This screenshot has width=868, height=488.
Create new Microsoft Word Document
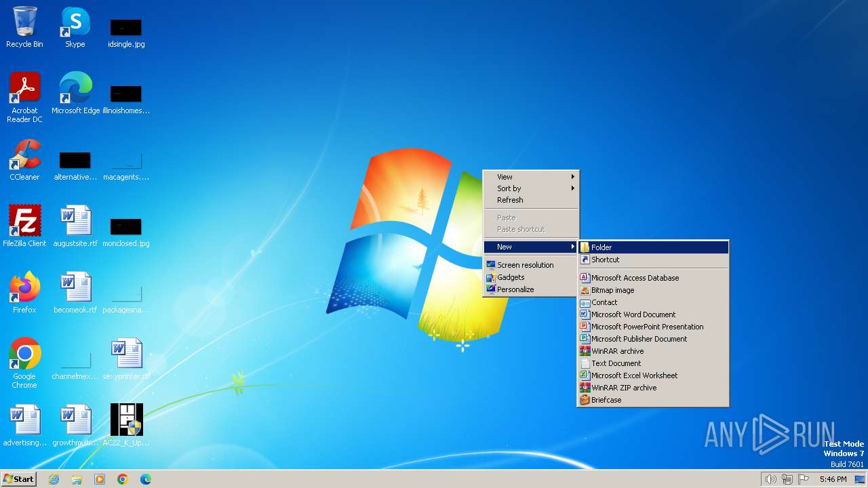click(x=654, y=314)
